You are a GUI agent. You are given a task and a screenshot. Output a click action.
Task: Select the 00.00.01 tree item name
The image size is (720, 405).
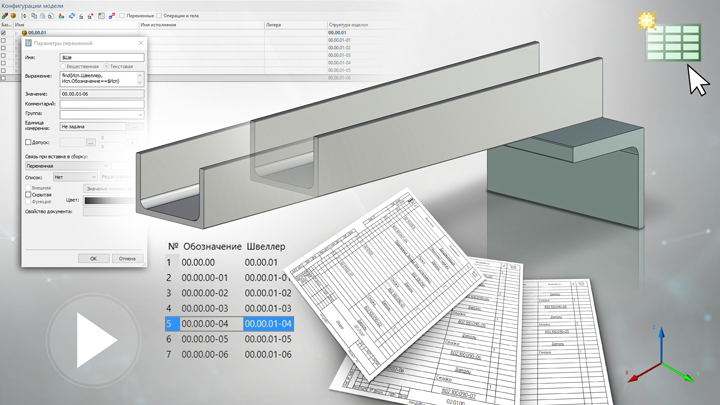coord(37,33)
